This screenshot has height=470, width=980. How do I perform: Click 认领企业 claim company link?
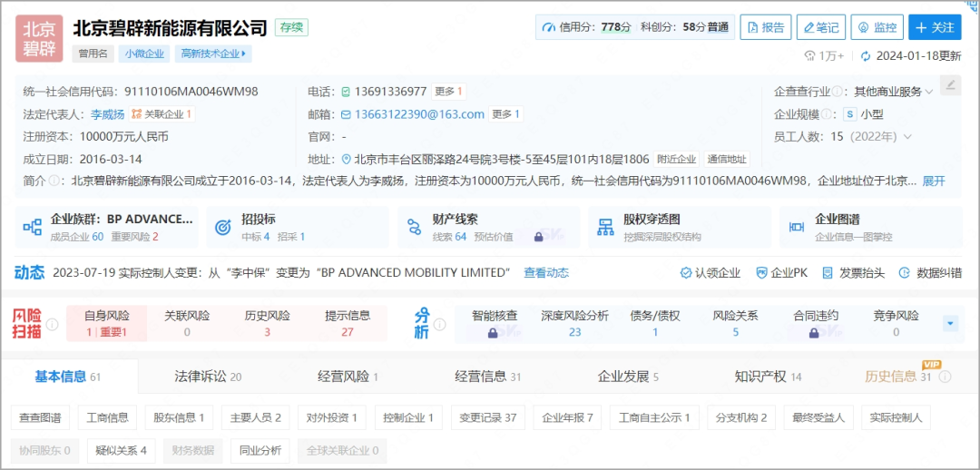[x=710, y=273]
